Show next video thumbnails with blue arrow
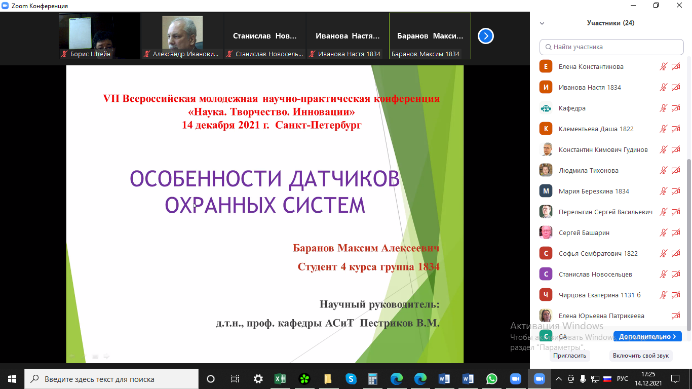Screen dimensions: 692x389 [x=485, y=36]
